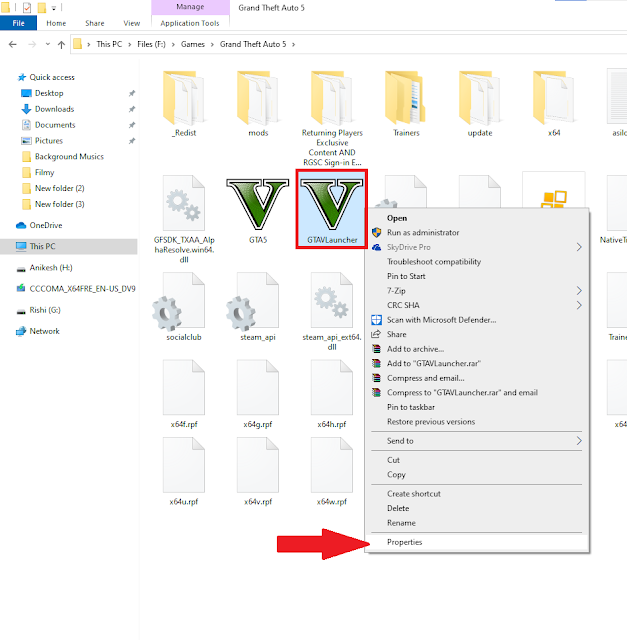627x640 pixels.
Task: Switch to the Share ribbon tab
Action: point(95,23)
